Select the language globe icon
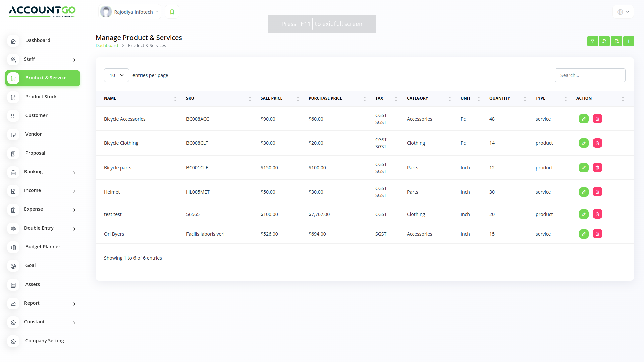644x362 pixels. [x=621, y=12]
